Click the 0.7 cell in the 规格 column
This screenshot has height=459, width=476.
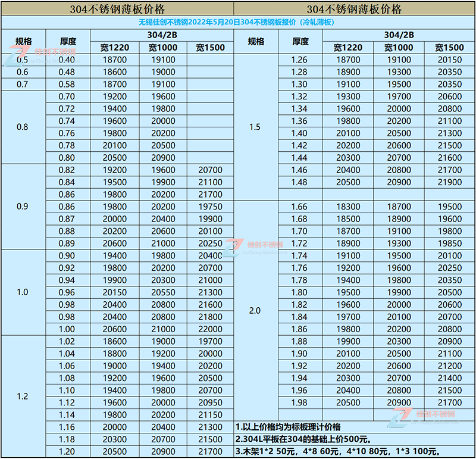(23, 84)
